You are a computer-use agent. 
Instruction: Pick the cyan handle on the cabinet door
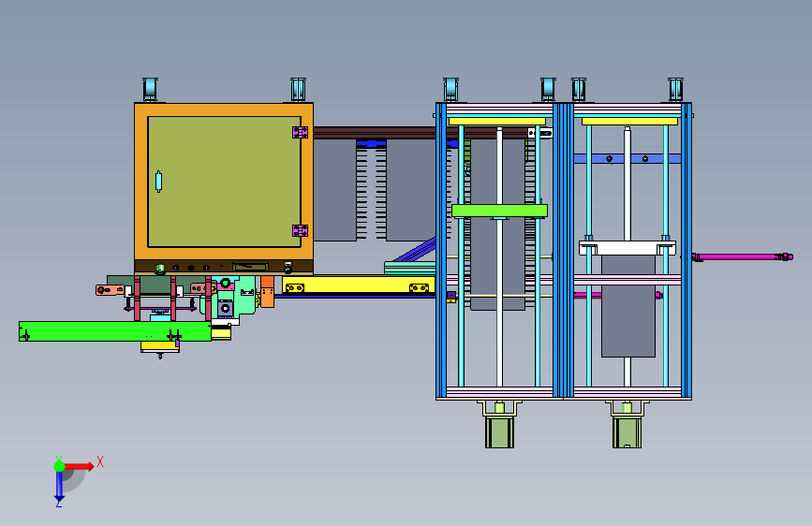[158, 182]
